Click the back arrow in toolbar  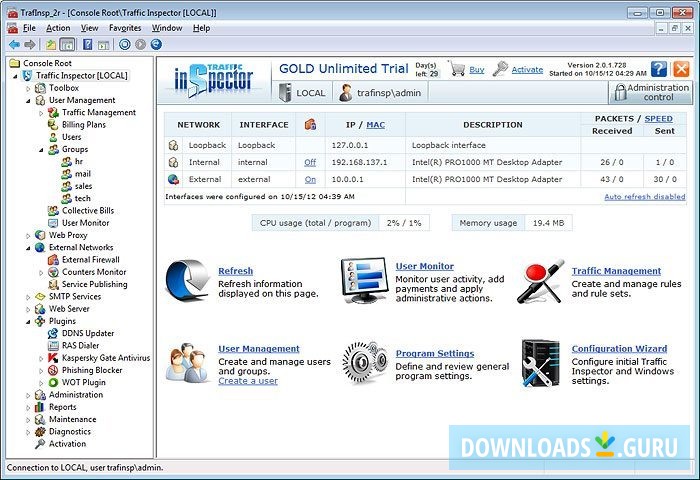tap(14, 45)
